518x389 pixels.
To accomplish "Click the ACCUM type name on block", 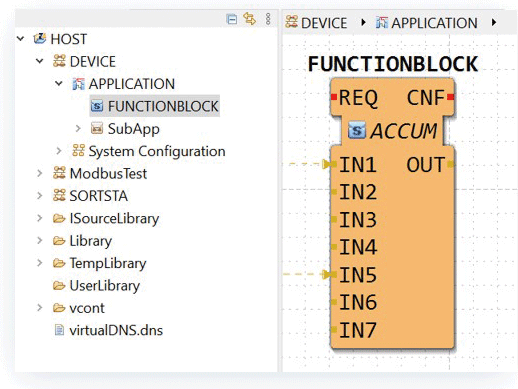I will 403,131.
